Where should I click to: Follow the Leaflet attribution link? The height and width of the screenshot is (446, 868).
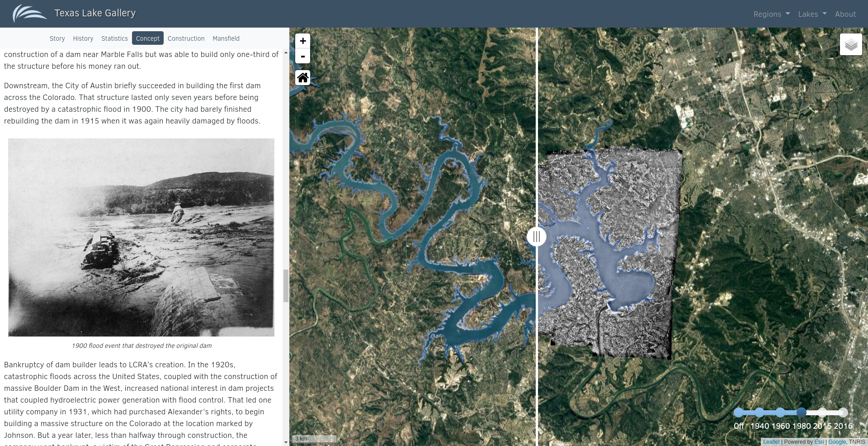pyautogui.click(x=771, y=442)
